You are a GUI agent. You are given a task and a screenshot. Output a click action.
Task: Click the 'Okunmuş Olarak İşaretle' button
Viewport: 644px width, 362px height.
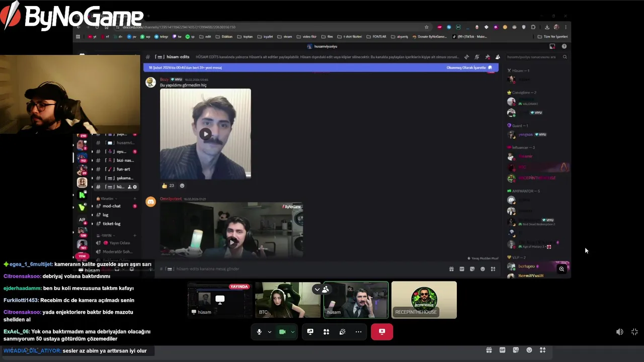(469, 67)
